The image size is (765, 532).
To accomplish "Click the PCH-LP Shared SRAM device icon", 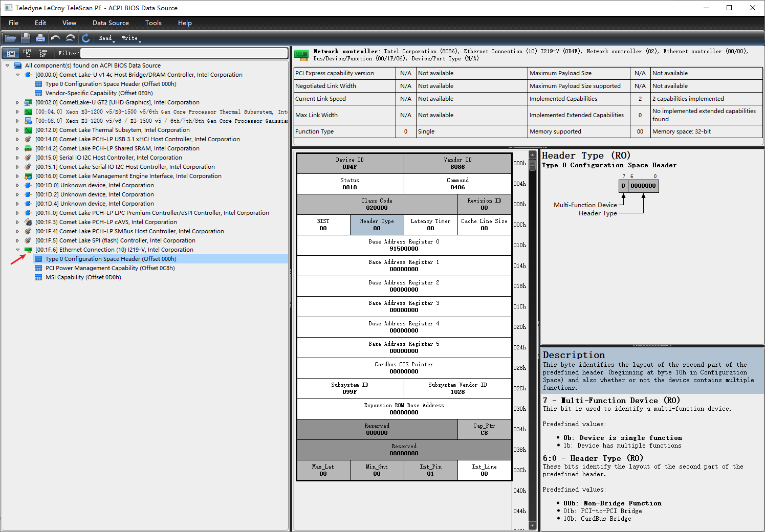I will 28,148.
